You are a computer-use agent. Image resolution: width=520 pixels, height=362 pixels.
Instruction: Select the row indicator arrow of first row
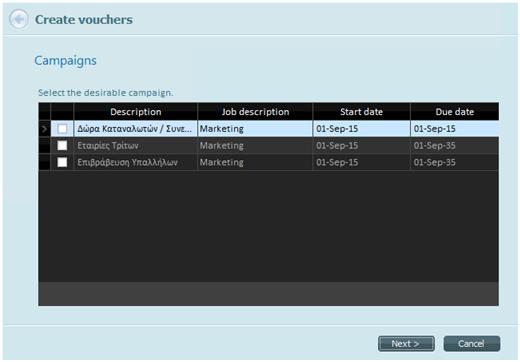click(x=44, y=129)
